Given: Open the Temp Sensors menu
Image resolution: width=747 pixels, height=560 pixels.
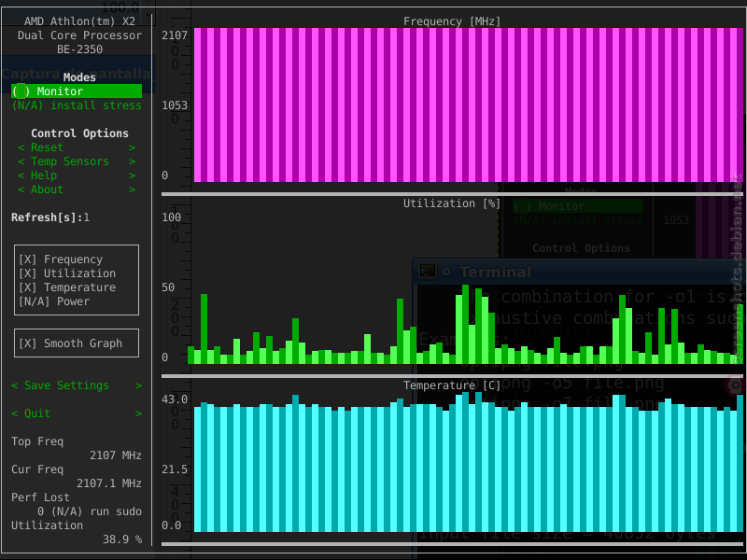Looking at the screenshot, I should click(77, 161).
